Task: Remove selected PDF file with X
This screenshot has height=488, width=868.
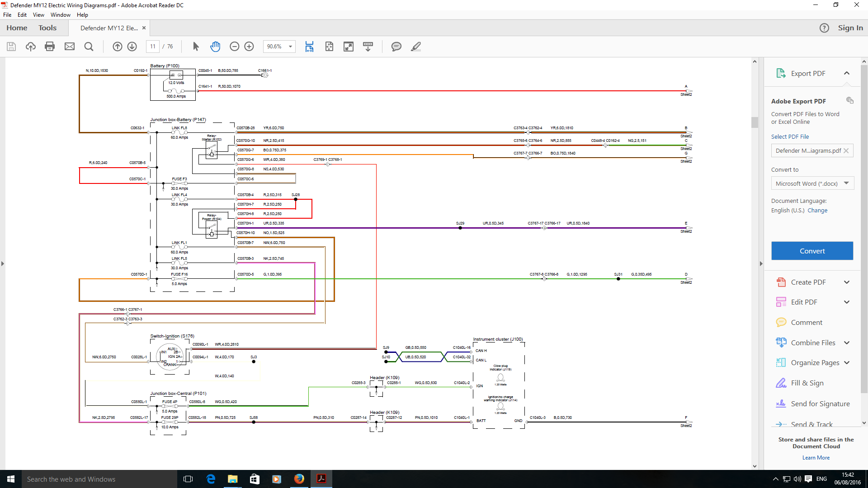Action: point(846,151)
